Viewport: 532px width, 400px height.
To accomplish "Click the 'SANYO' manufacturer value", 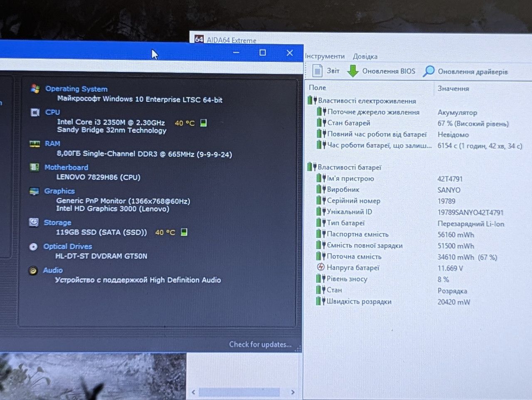I will pyautogui.click(x=449, y=190).
